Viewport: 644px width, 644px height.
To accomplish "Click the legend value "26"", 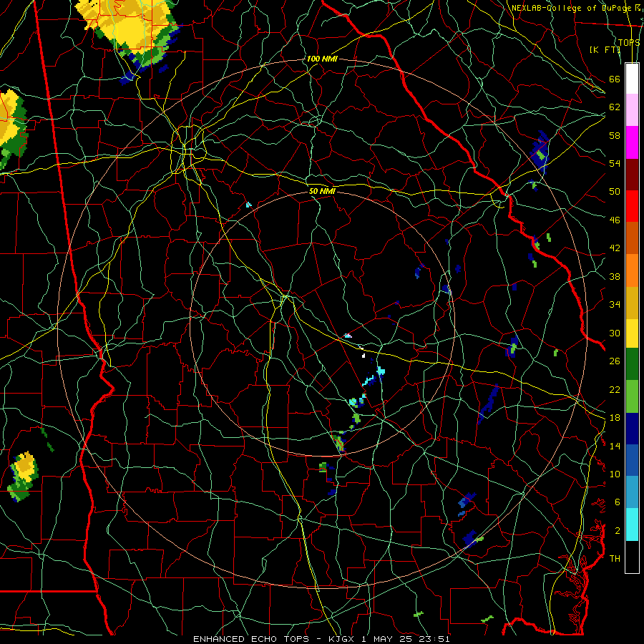I will pyautogui.click(x=615, y=361).
